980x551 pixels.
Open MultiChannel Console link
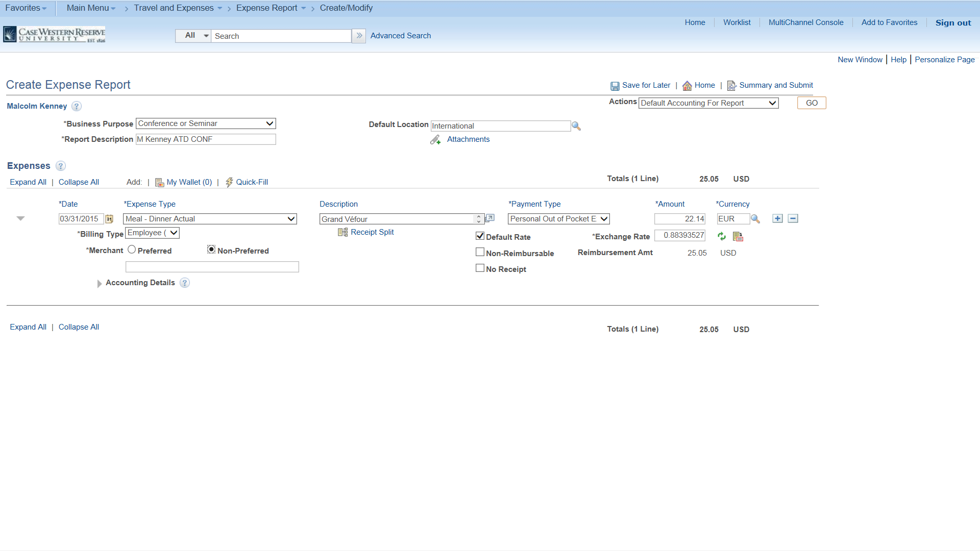[806, 22]
